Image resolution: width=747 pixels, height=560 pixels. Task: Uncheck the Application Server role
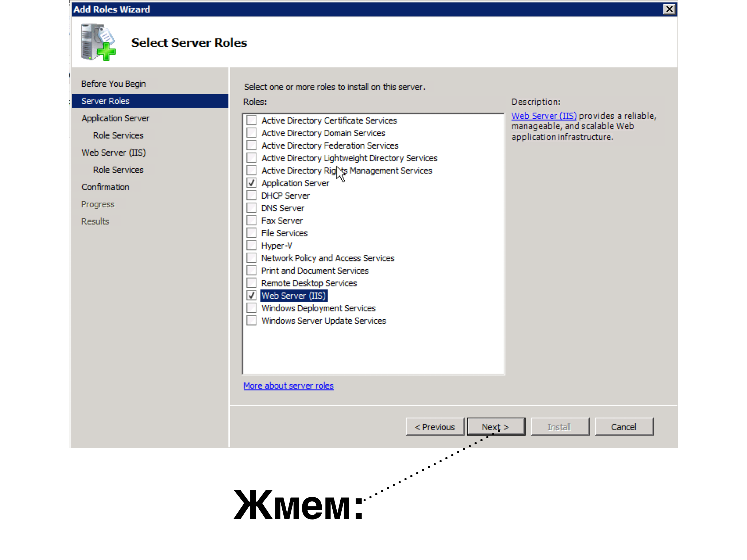pos(251,183)
